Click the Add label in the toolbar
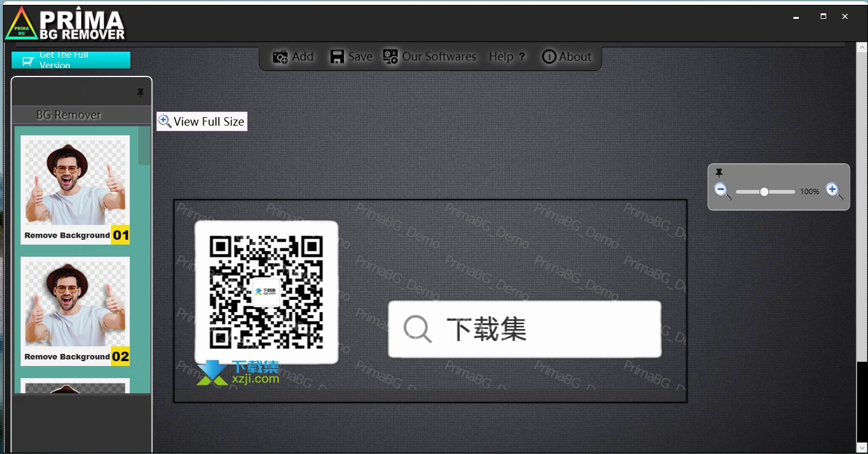The width and height of the screenshot is (868, 454). [303, 56]
